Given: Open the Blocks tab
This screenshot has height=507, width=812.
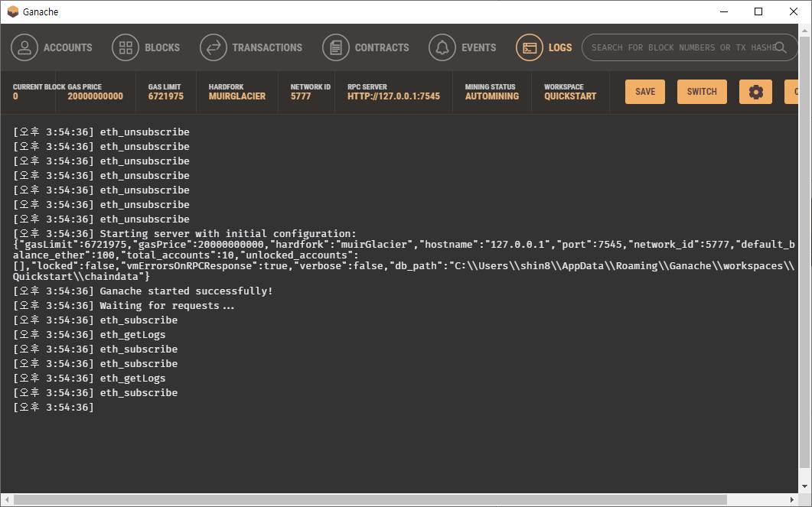Looking at the screenshot, I should [x=146, y=47].
